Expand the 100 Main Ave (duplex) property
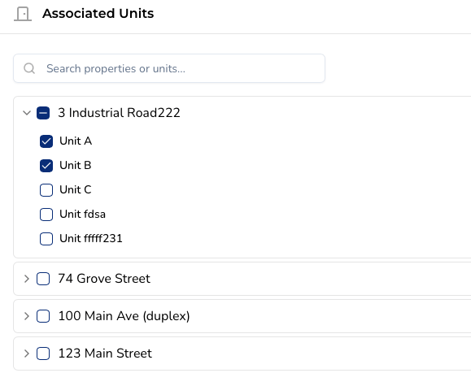The width and height of the screenshot is (471, 373). (27, 316)
